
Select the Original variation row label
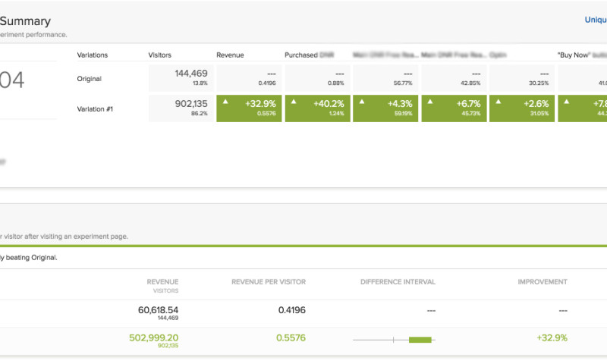89,79
